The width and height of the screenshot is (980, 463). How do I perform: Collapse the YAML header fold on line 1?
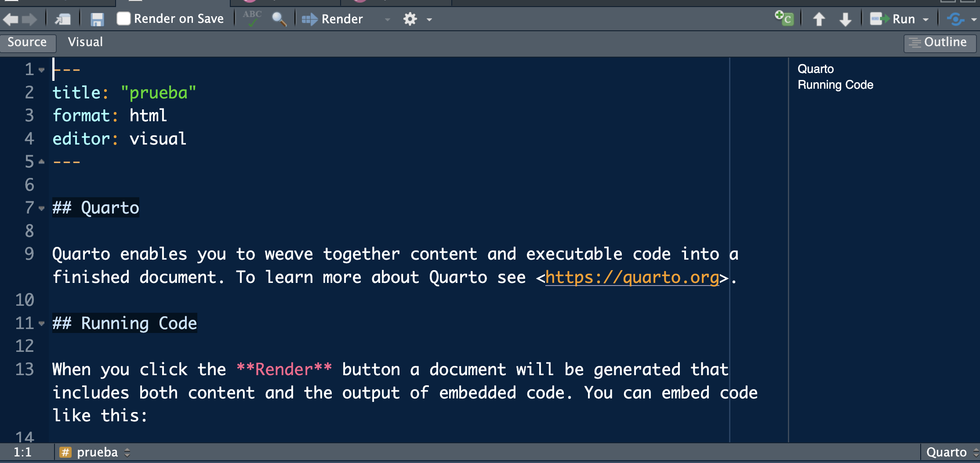pos(42,70)
